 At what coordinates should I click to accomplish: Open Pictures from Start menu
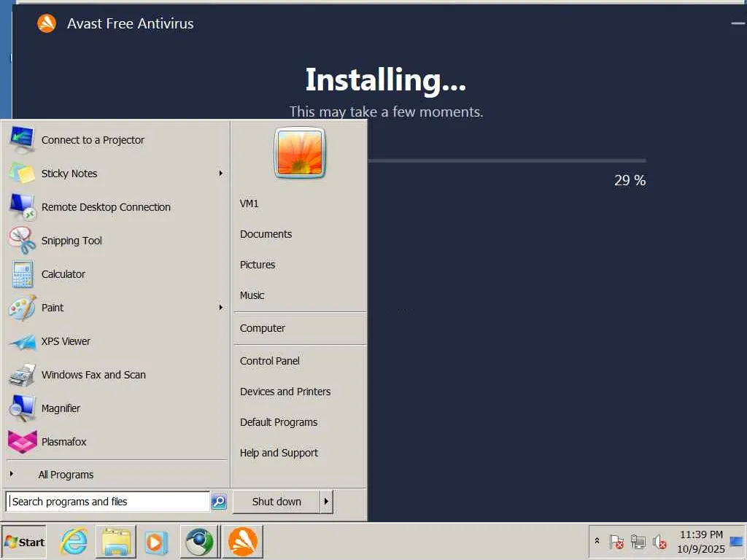(x=258, y=265)
